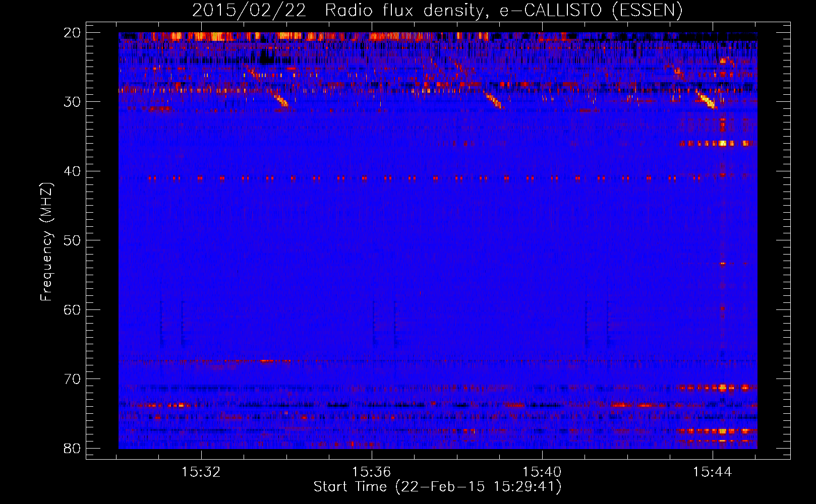Click the 'Start Time (22-Feb-15 15:29:41)' x-axis label

437,487
